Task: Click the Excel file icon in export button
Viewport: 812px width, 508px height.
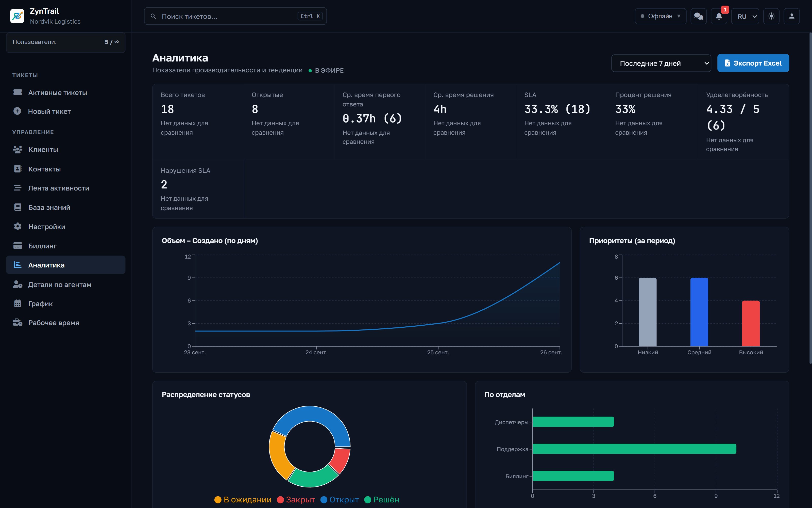Action: [727, 63]
